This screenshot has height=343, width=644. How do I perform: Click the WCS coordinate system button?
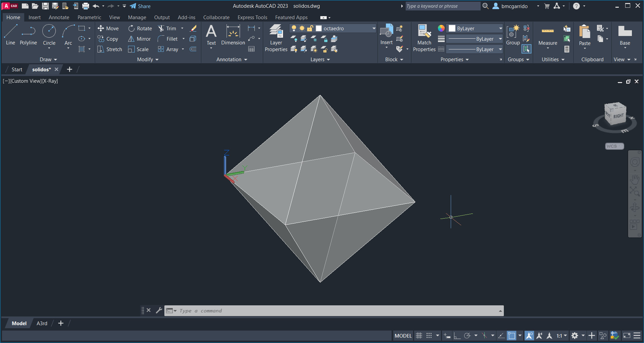[614, 146]
